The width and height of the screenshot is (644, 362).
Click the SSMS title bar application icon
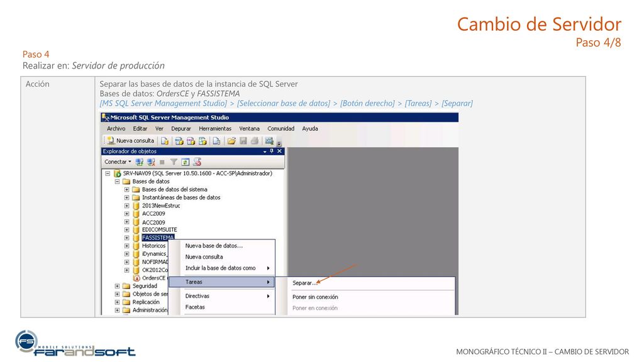pos(106,118)
